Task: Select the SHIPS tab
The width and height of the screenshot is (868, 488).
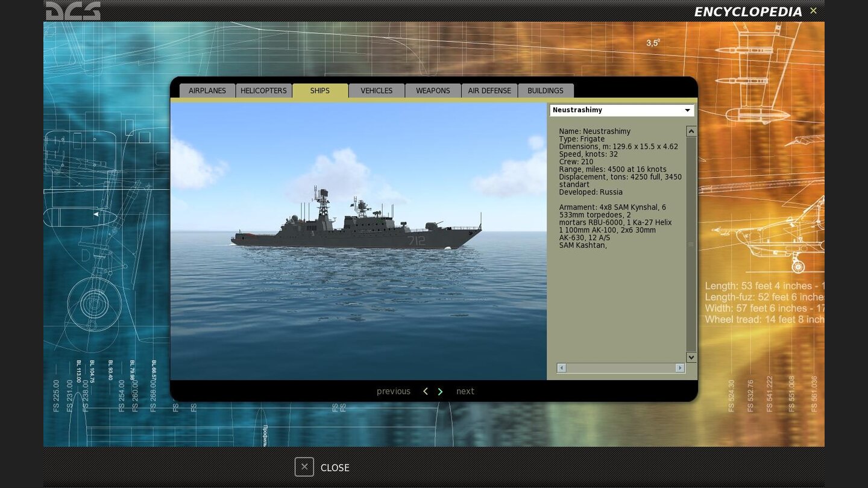Action: [320, 90]
